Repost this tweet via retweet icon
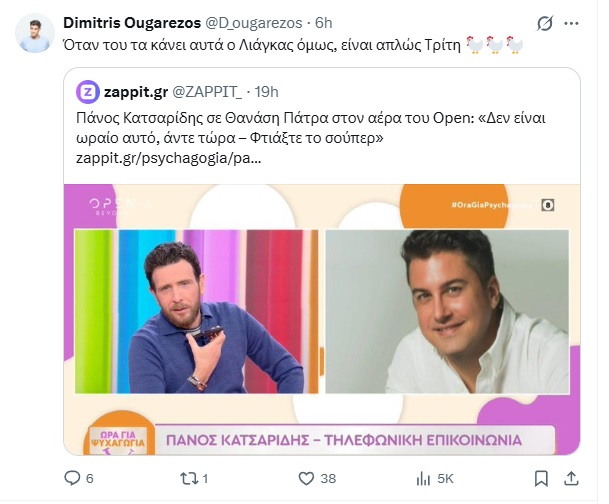The width and height of the screenshot is (609, 504). coord(189,478)
